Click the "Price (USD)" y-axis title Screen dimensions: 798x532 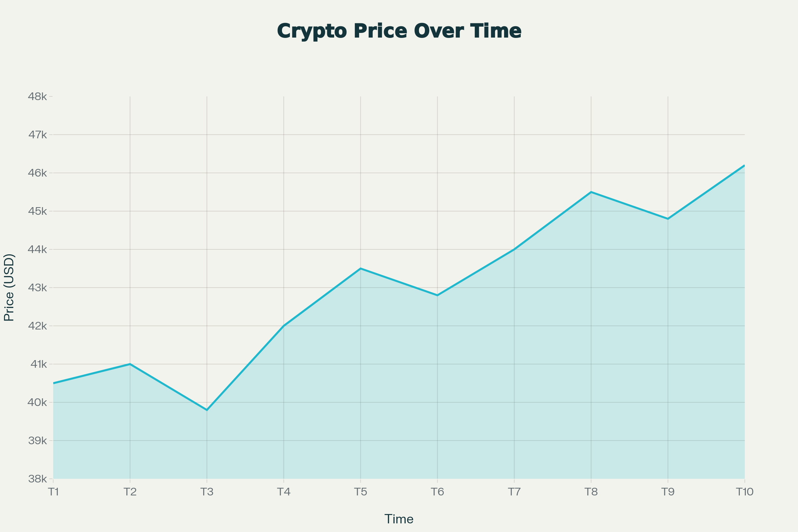(x=9, y=287)
